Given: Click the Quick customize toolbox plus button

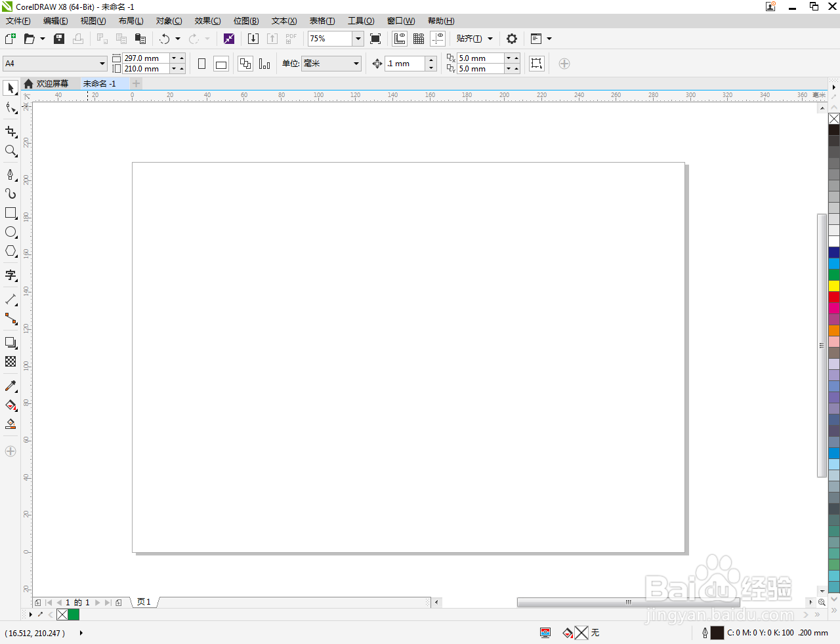Looking at the screenshot, I should (x=10, y=451).
